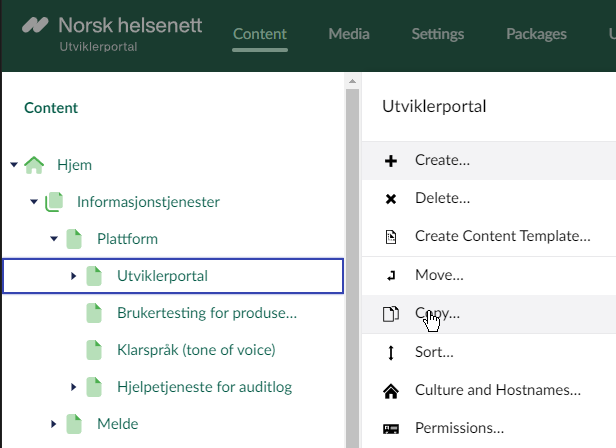Select the Melde tree item
616x448 pixels.
click(x=117, y=424)
